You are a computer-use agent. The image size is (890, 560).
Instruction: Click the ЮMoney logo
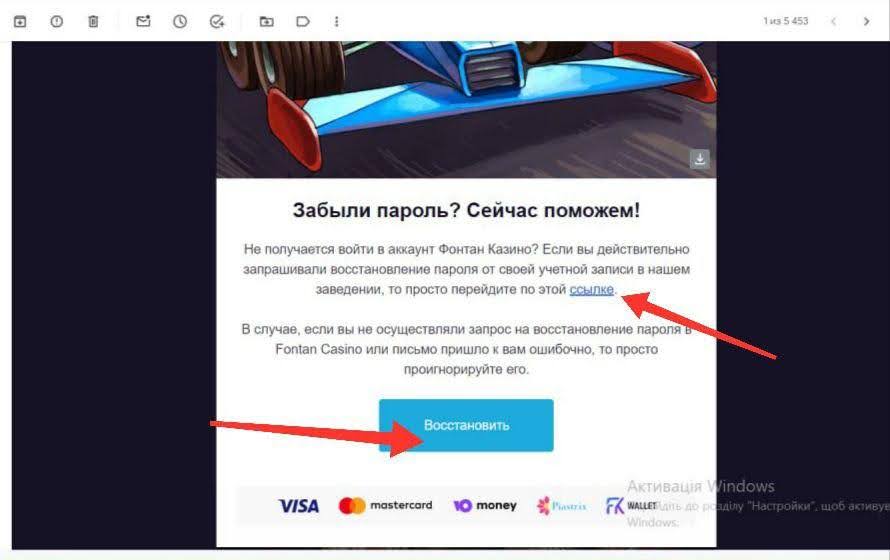[x=485, y=505]
